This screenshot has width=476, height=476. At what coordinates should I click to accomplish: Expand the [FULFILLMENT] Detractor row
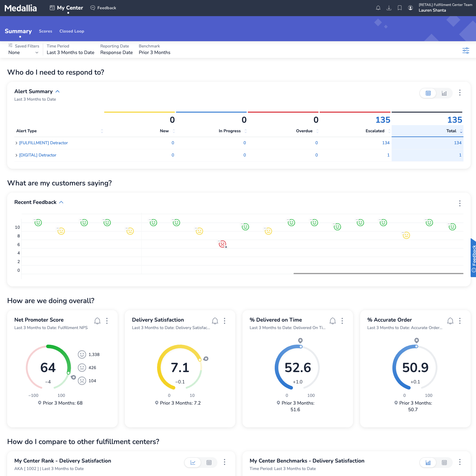(16, 143)
